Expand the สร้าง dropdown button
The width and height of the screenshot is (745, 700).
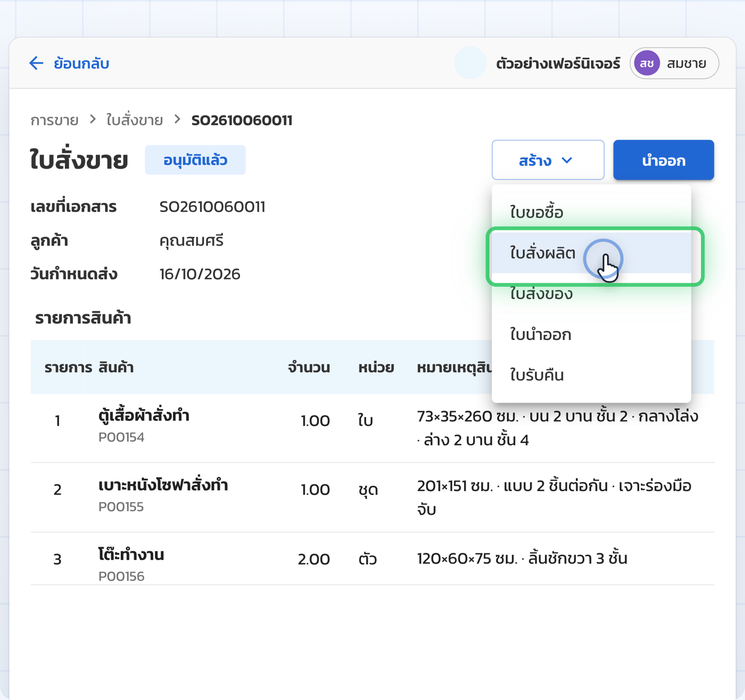point(548,160)
